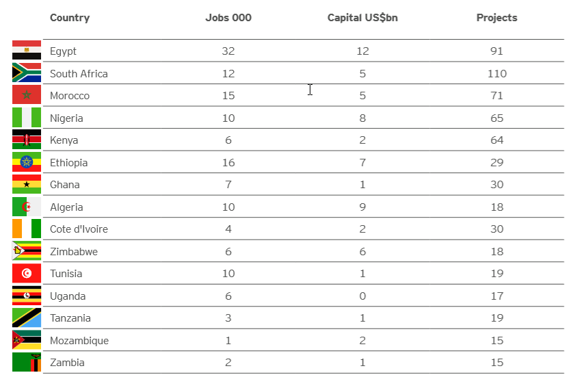This screenshot has width=588, height=388.
Task: Click the South Africa flag icon
Action: pos(27,73)
